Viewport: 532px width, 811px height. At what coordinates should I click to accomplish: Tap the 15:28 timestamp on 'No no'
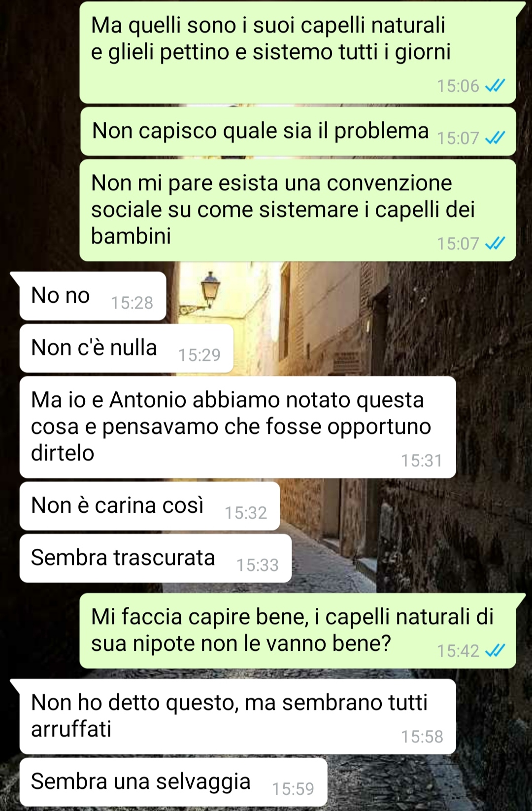coord(132,303)
